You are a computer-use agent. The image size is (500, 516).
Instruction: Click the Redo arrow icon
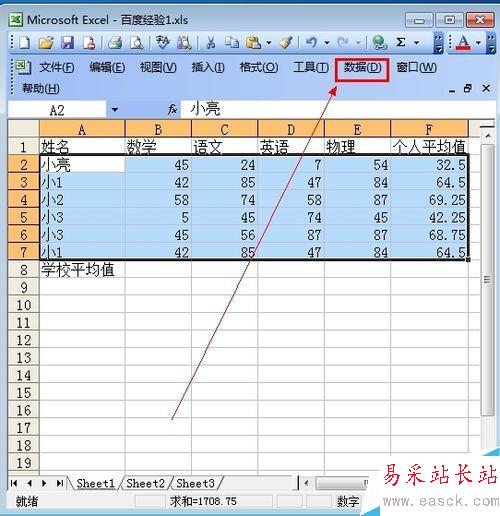[343, 42]
